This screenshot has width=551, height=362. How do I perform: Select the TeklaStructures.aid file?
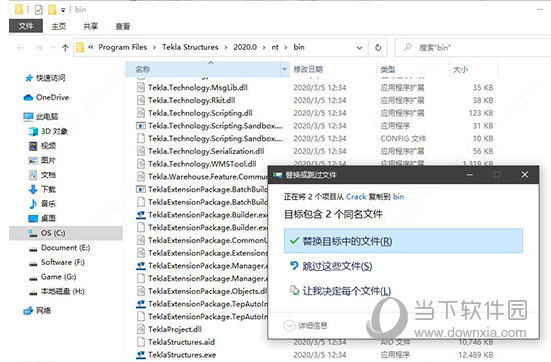[181, 342]
